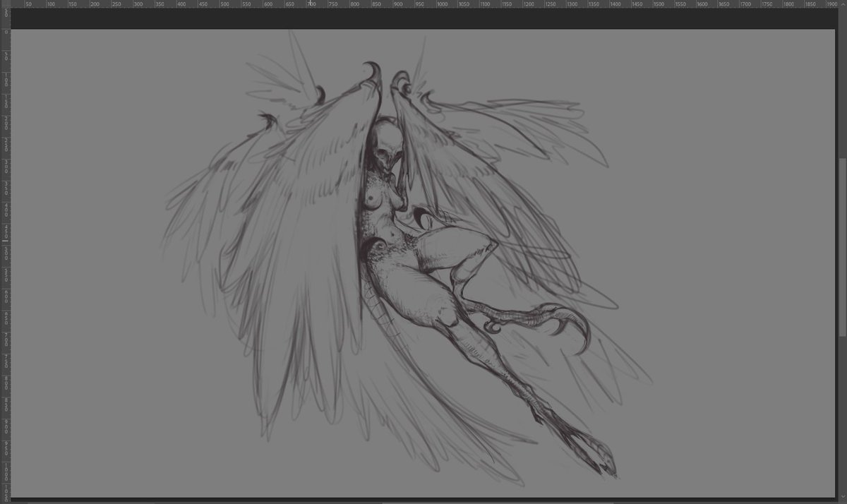Click the horizontal ruler at the 1000 mark

(x=442, y=4)
